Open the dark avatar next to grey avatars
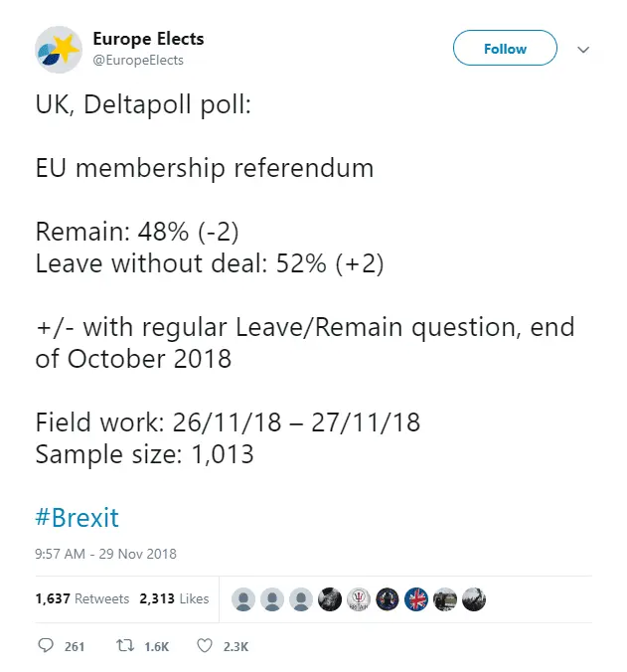The width and height of the screenshot is (627, 672). (330, 599)
